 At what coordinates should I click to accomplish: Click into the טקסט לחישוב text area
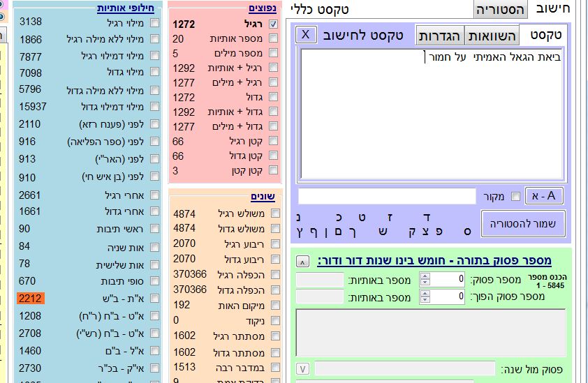432,115
